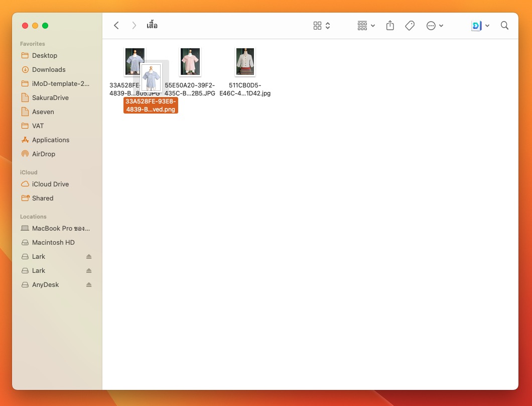The height and width of the screenshot is (406, 532).
Task: Go back with the left chevron
Action: pos(116,26)
